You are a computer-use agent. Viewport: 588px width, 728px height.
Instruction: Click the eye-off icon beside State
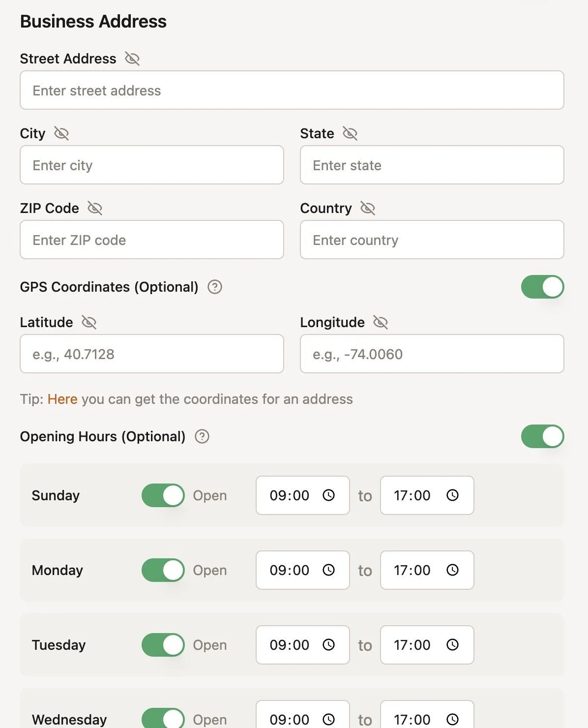pos(350,134)
